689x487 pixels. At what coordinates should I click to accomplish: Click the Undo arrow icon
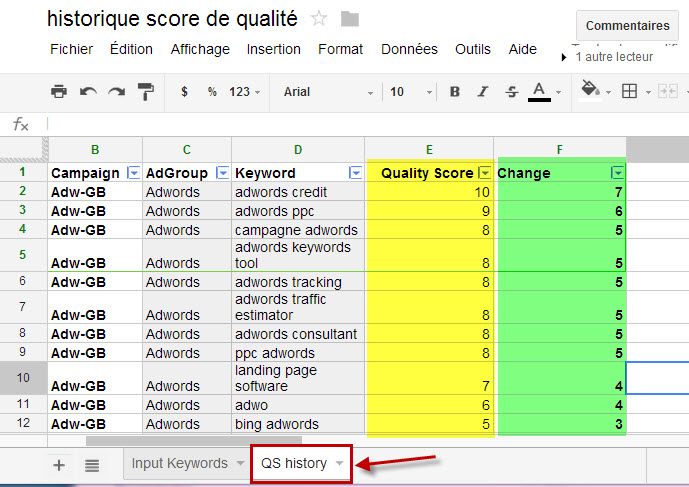pyautogui.click(x=88, y=91)
